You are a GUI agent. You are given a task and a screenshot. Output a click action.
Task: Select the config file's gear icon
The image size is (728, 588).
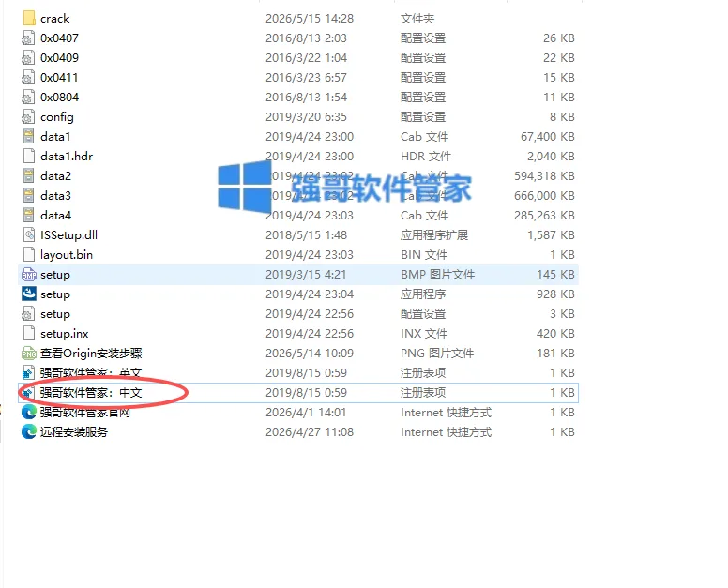tap(29, 117)
